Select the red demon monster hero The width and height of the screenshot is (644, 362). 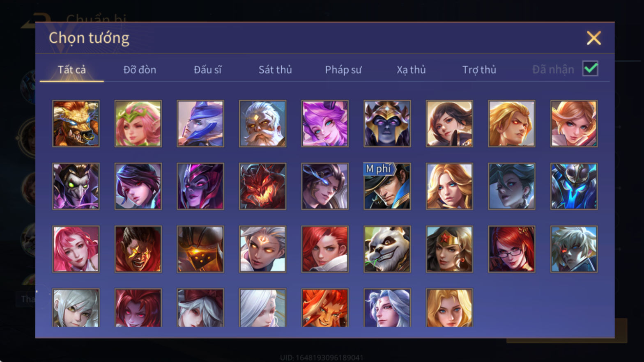click(x=262, y=186)
